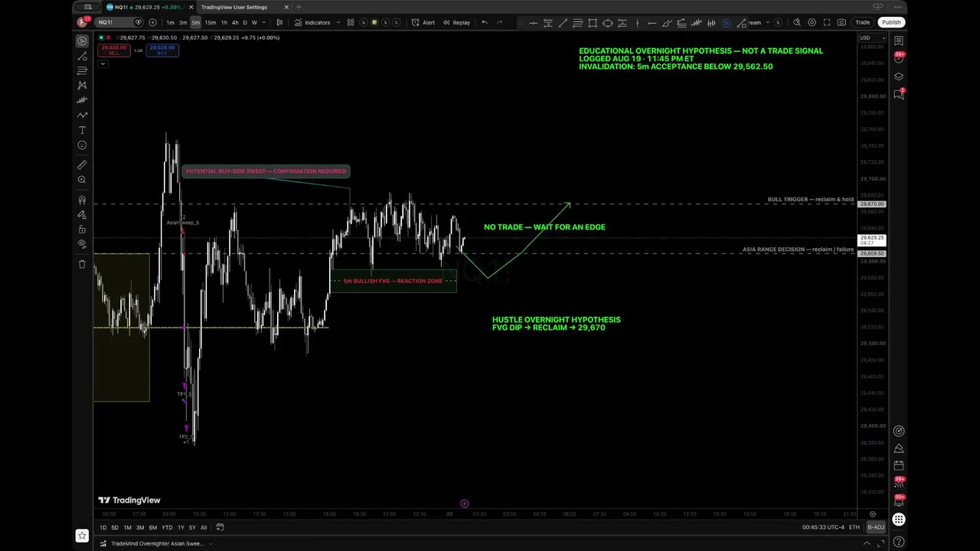Screen dimensions: 980x551
Task: Select the 3m timeframe
Action: pos(183,22)
